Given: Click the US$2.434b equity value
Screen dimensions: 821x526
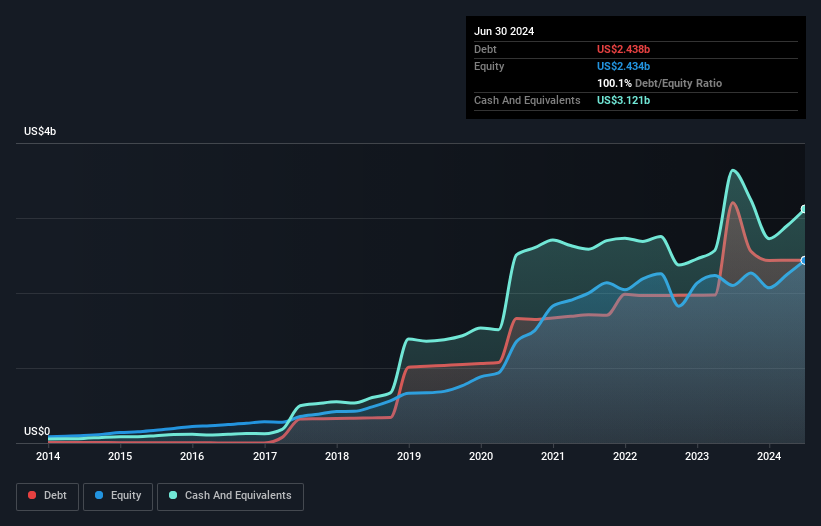Looking at the screenshot, I should pos(623,66).
